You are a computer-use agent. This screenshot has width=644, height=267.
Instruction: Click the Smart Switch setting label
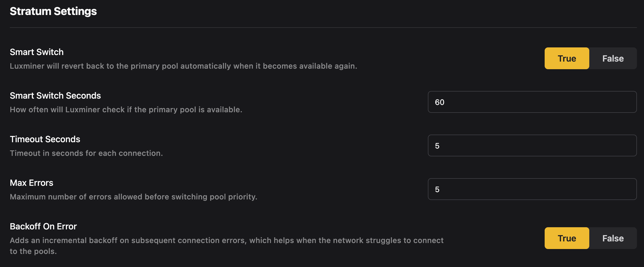click(x=37, y=52)
